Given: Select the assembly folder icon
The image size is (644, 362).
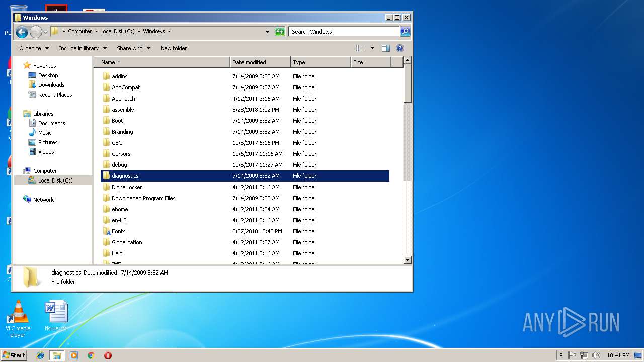Looking at the screenshot, I should [106, 110].
